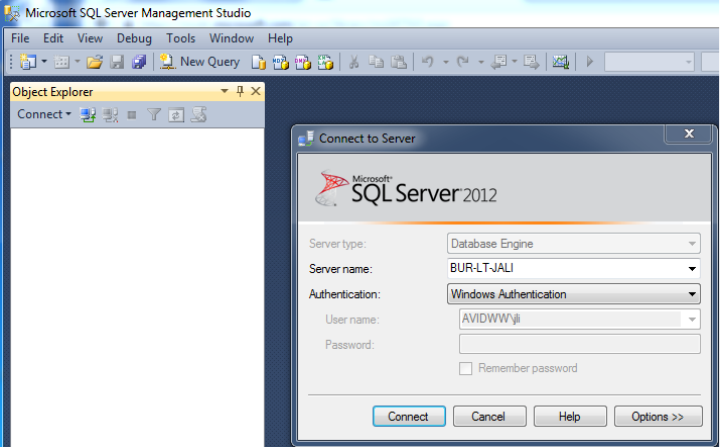Click the Copy icon in toolbar

[377, 62]
